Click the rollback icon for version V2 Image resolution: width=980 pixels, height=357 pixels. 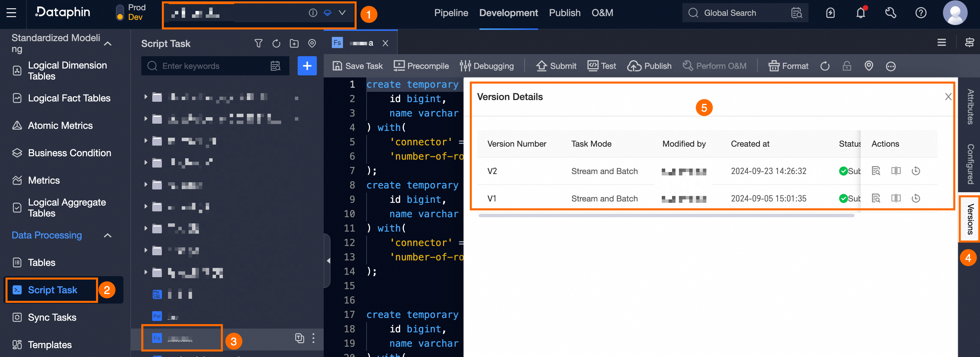click(x=916, y=171)
